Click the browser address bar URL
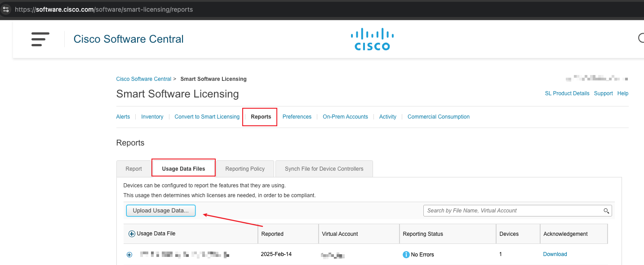 pos(104,9)
